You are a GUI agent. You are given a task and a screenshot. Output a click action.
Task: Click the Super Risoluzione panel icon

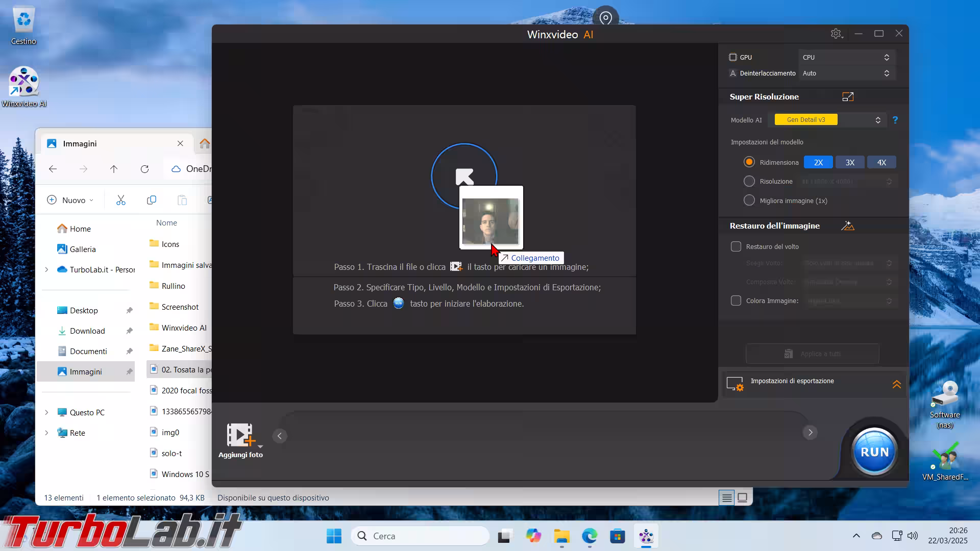[848, 97]
